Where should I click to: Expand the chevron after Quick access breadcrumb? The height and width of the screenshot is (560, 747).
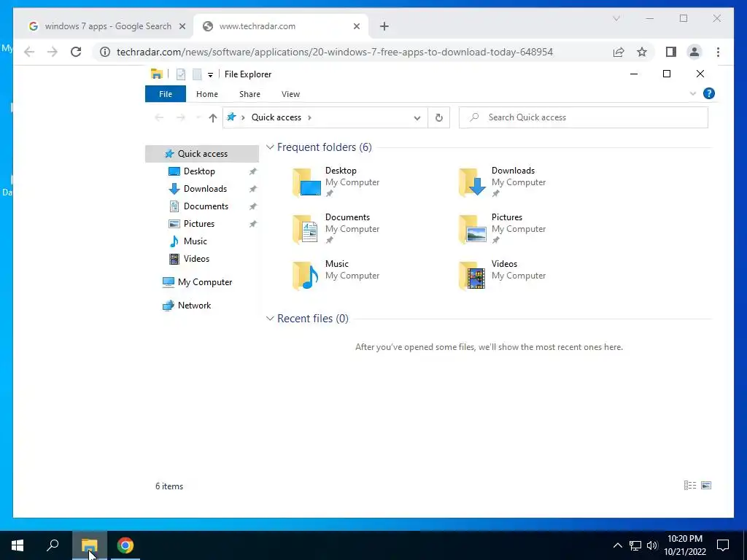[x=309, y=117]
